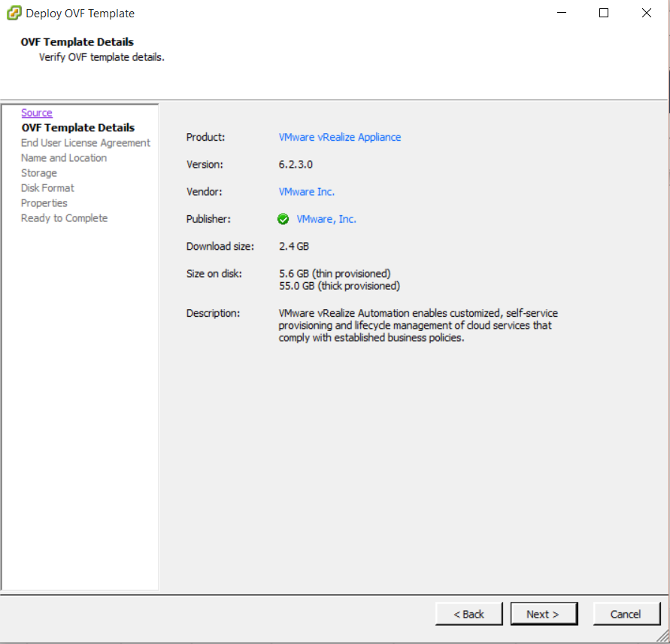Click the vRealize Automation description text

tap(418, 326)
